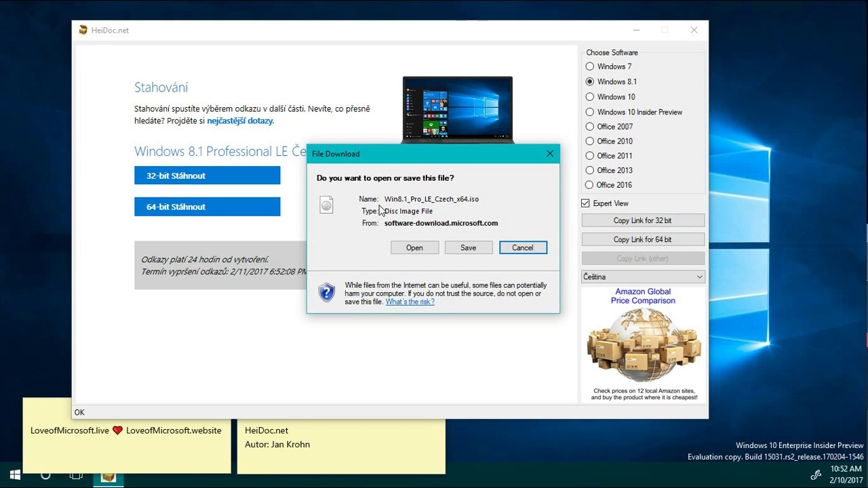Click the software-download.microsoft.com source text
The width and height of the screenshot is (868, 488).
click(x=441, y=223)
